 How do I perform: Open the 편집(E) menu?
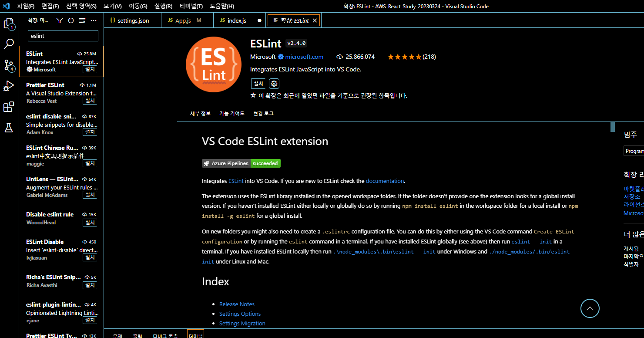coord(50,7)
